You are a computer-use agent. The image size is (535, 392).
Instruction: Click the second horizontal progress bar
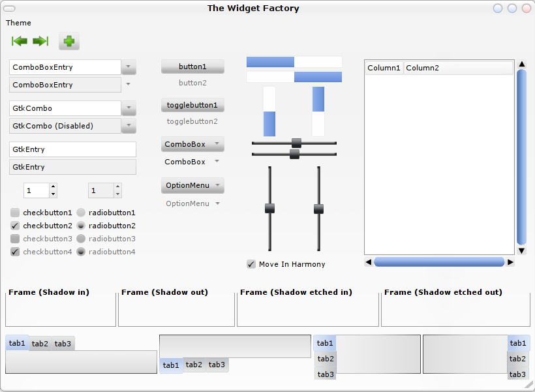pos(294,77)
